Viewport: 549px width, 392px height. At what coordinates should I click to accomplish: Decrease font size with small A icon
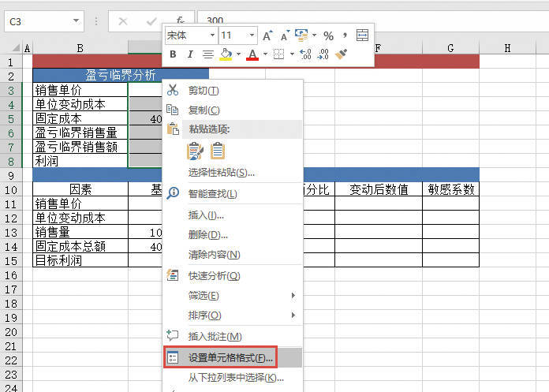(x=285, y=35)
